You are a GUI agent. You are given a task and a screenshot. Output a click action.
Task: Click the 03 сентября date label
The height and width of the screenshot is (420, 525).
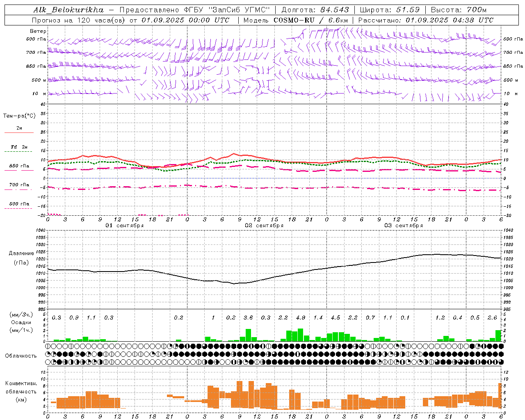coord(404,226)
